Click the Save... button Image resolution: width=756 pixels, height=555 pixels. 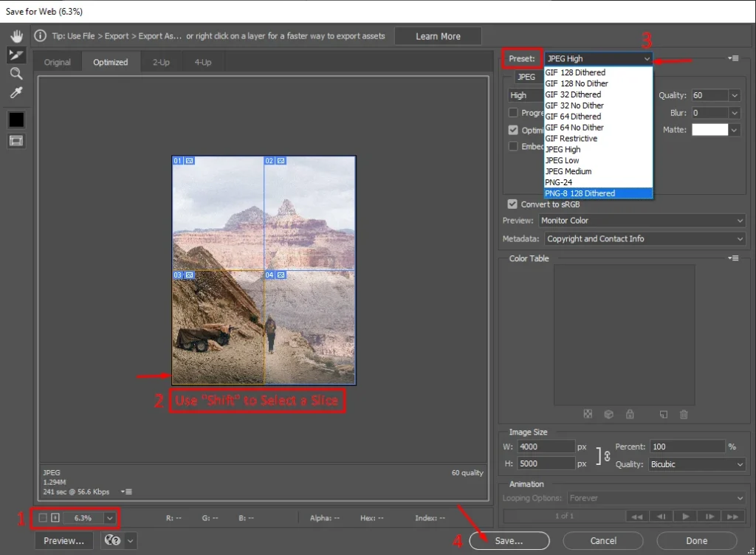click(x=509, y=541)
